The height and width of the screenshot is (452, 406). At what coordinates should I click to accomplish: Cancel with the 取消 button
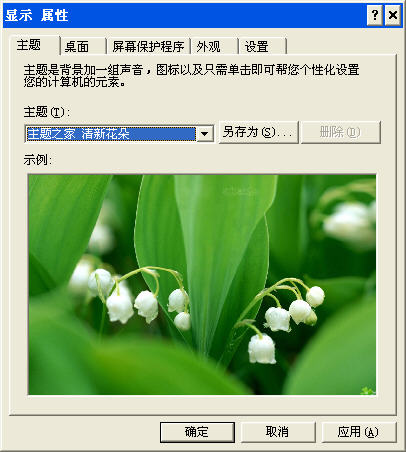278,432
